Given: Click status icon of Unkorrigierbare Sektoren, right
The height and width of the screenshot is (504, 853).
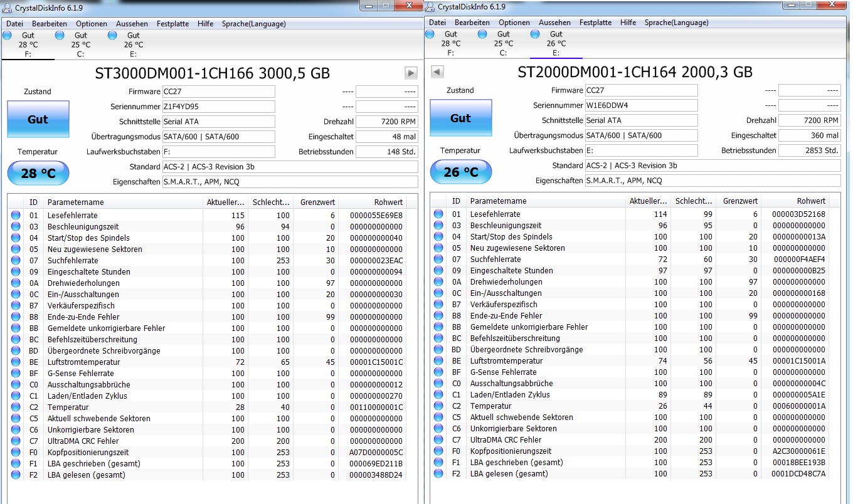Looking at the screenshot, I should pos(438,428).
